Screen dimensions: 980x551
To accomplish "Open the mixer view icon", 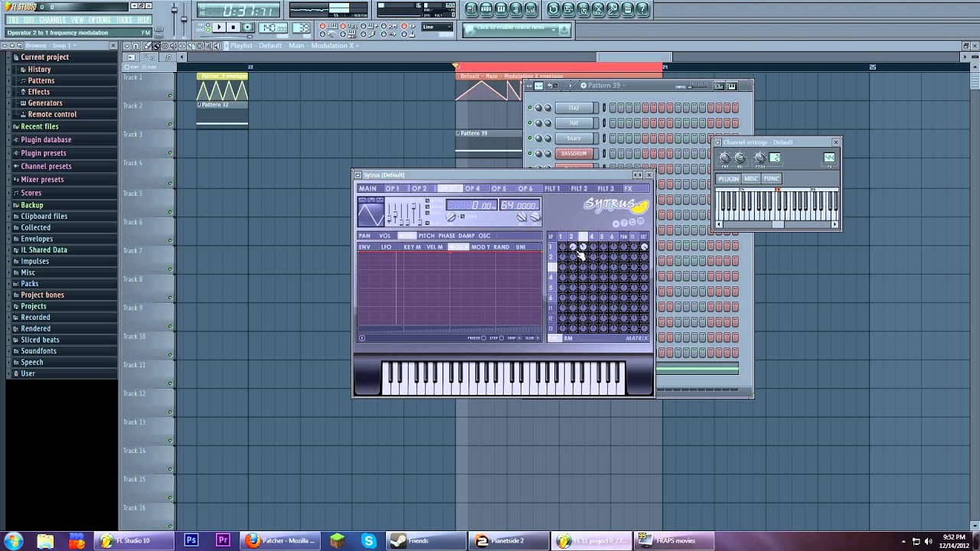I will [531, 9].
